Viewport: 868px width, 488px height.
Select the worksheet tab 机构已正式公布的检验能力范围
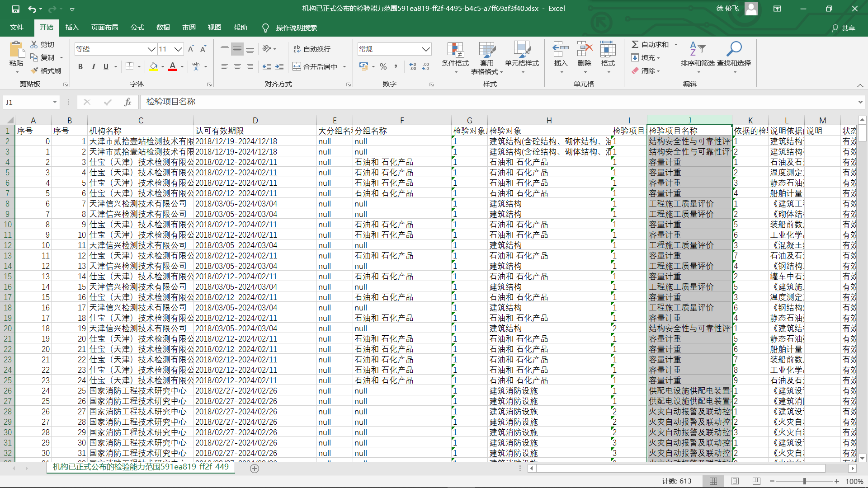point(141,467)
